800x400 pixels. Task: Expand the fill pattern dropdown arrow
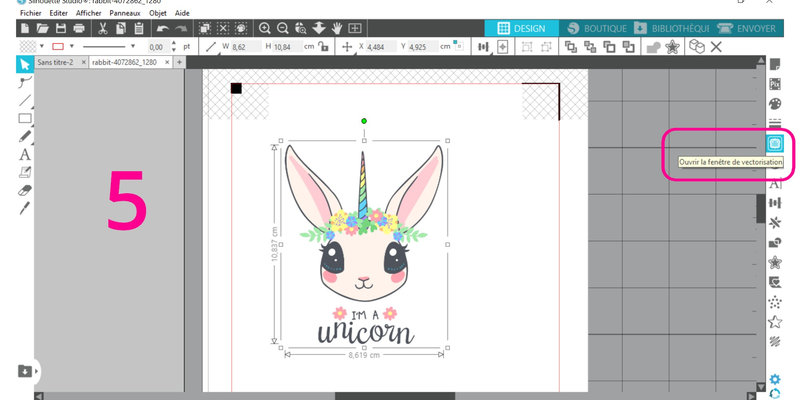pyautogui.click(x=40, y=47)
